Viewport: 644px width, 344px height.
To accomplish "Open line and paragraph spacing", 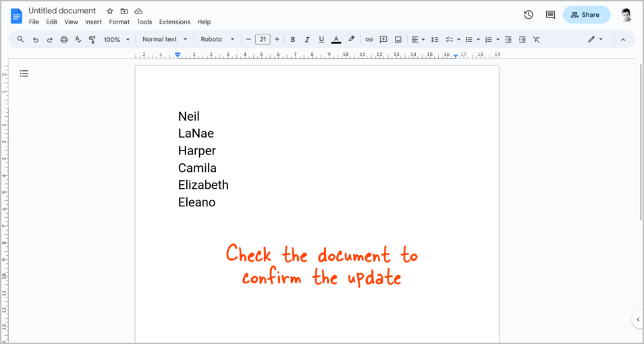I will [435, 40].
